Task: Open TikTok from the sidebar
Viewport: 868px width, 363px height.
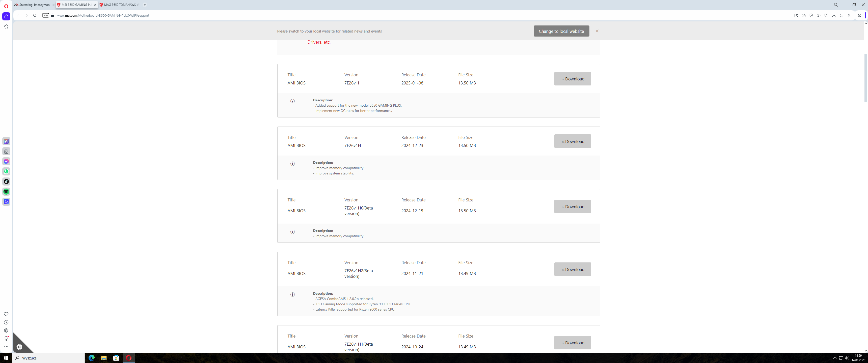Action: [x=6, y=181]
